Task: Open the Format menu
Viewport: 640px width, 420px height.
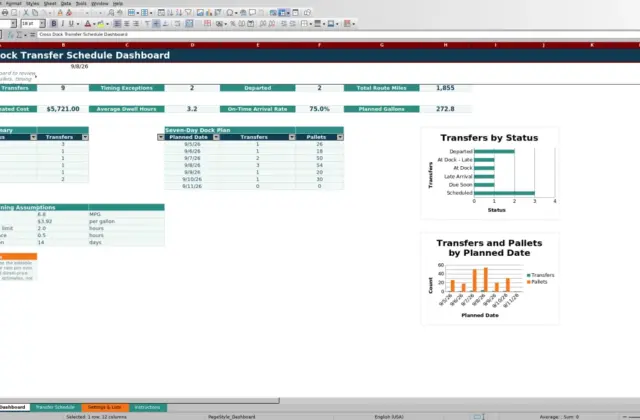Action: (13, 3)
